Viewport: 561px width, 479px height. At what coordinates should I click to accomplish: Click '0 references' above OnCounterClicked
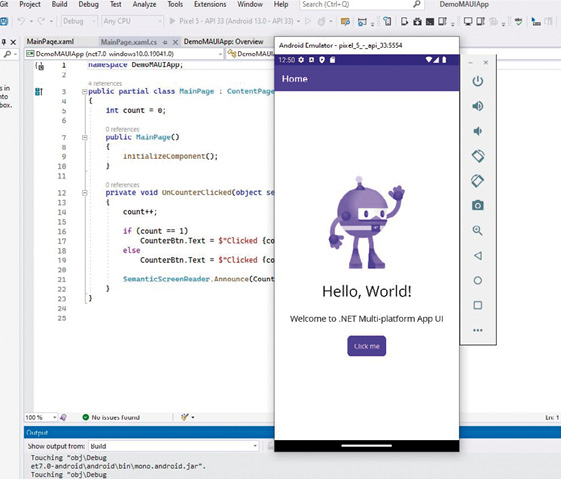[122, 185]
